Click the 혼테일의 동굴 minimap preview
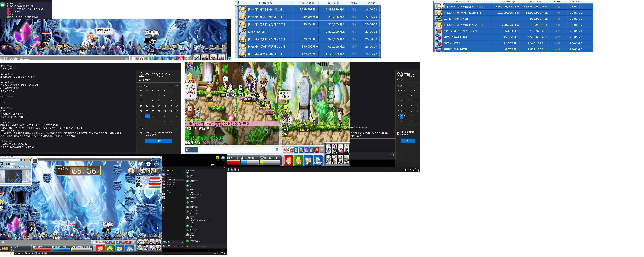Image resolution: width=644 pixels, height=257 pixels. tap(14, 177)
